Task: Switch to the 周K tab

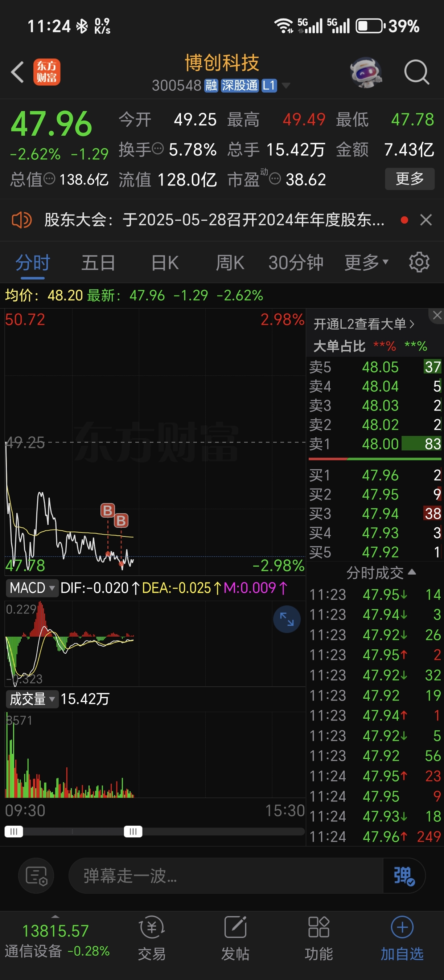Action: click(230, 263)
